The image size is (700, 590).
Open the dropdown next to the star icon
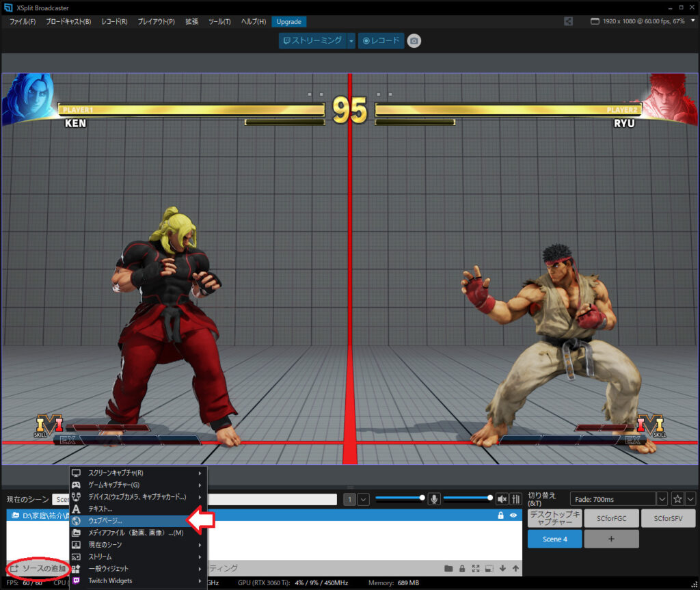pos(690,499)
